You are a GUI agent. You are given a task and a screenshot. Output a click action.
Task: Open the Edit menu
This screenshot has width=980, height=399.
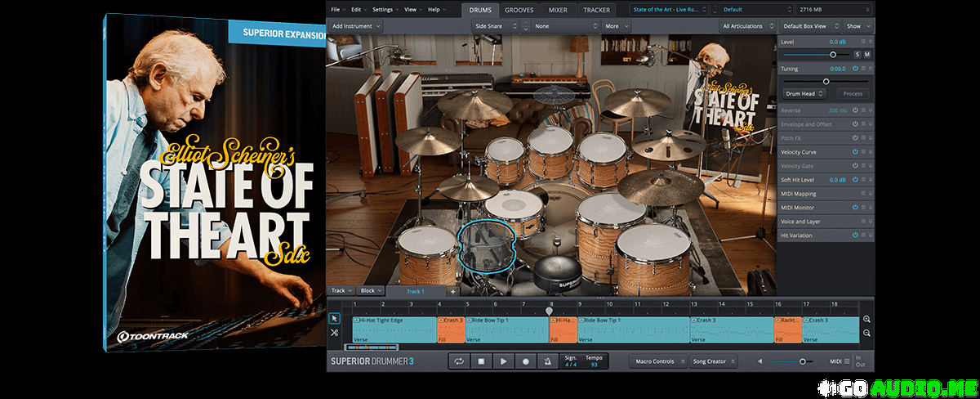tap(359, 9)
